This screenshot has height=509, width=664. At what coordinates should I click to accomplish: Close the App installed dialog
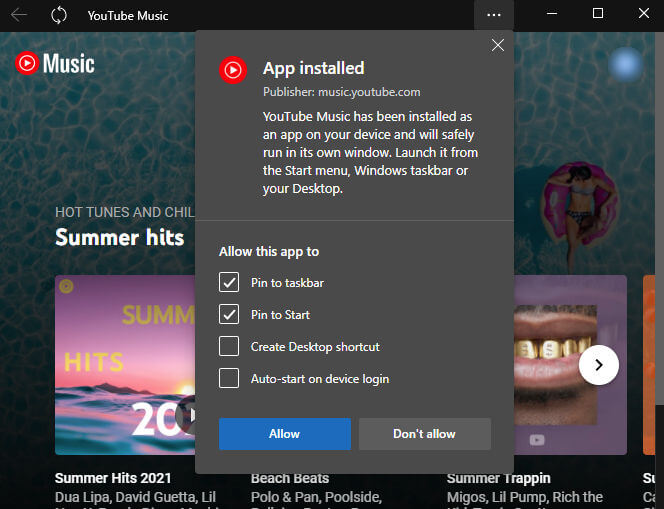[x=498, y=45]
